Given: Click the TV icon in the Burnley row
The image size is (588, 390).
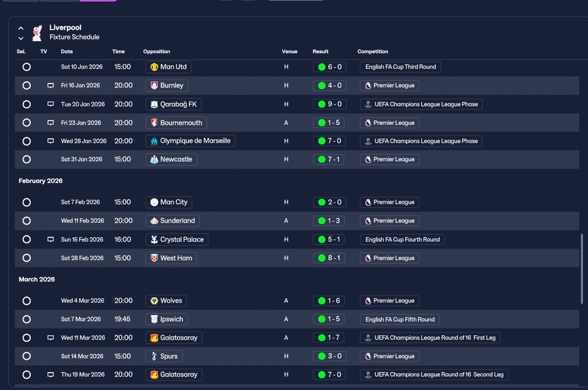Looking at the screenshot, I should click(x=51, y=85).
